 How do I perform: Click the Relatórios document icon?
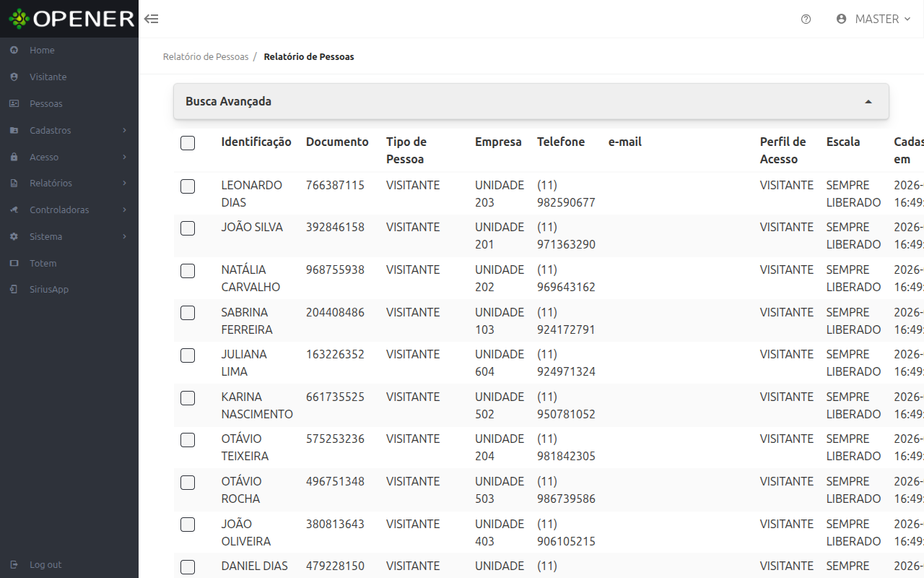(14, 184)
